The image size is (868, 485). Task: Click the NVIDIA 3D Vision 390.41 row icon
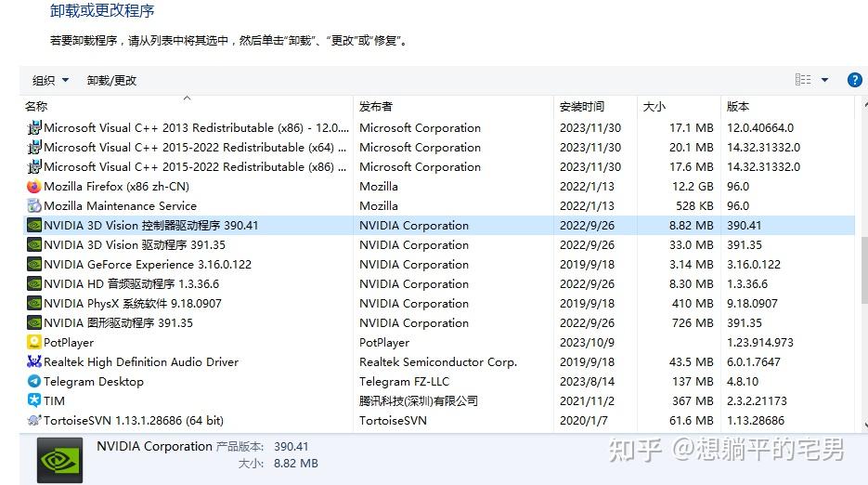(x=34, y=226)
